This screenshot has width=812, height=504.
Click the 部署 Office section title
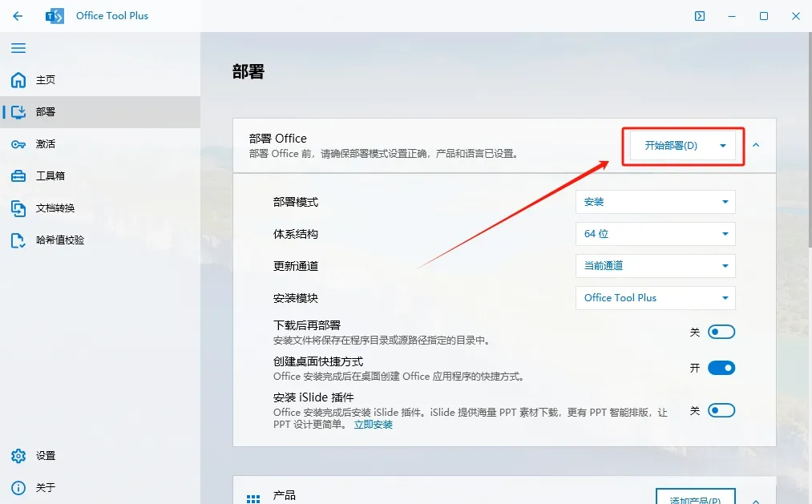277,138
